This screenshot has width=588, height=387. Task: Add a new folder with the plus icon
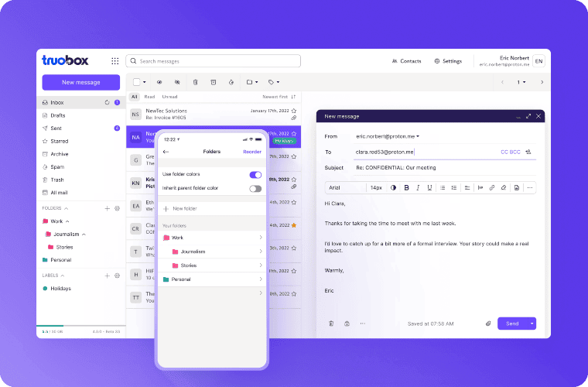pyautogui.click(x=107, y=208)
